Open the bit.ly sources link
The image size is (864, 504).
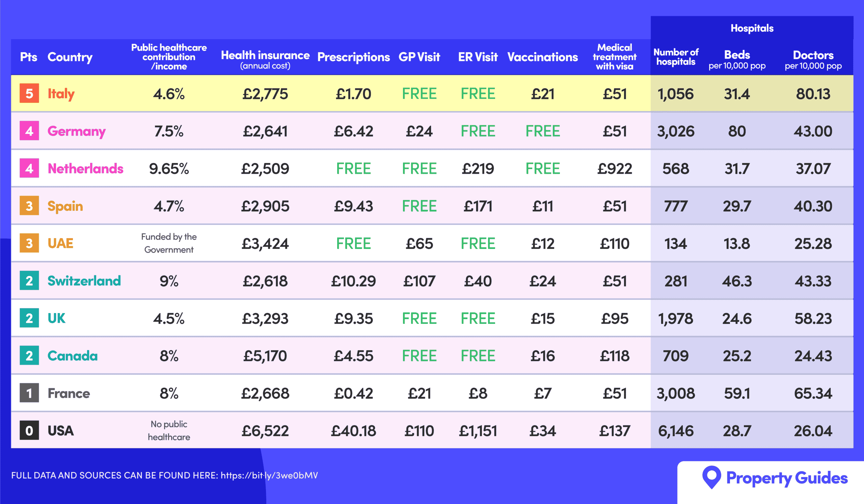click(269, 475)
